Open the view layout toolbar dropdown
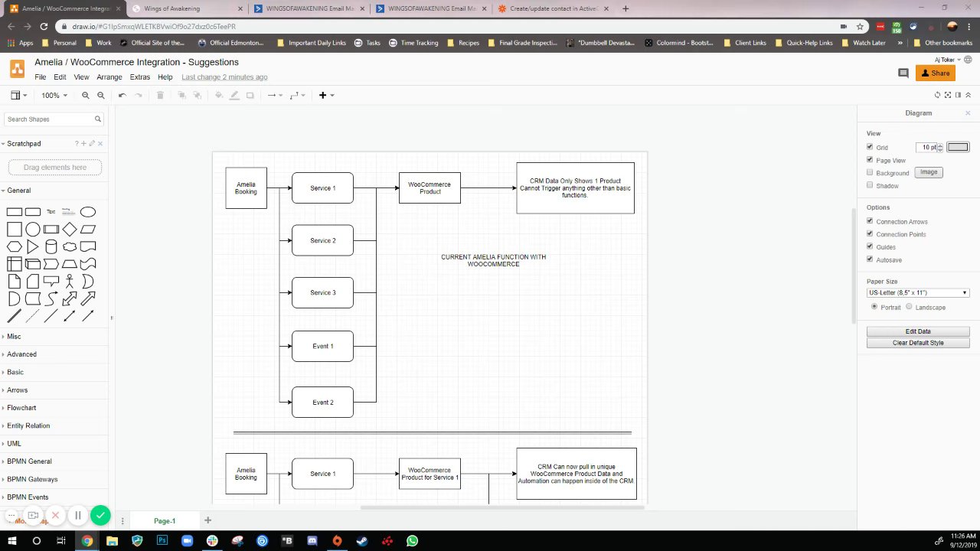This screenshot has width=980, height=551. (18, 96)
